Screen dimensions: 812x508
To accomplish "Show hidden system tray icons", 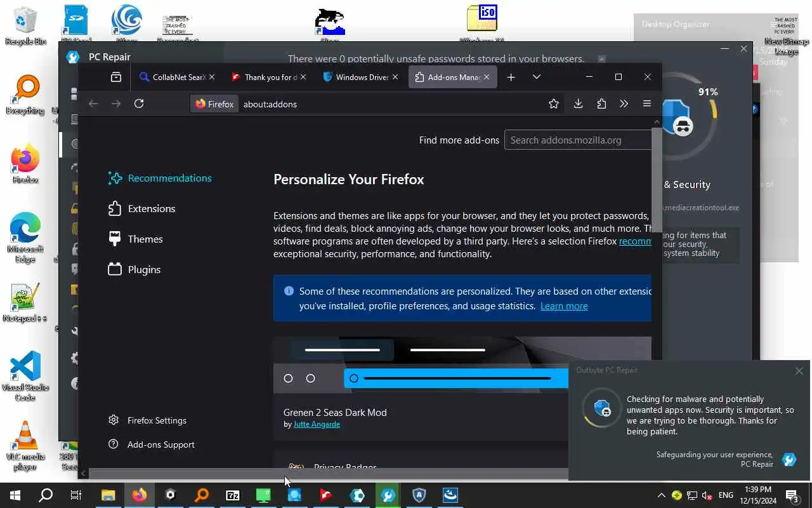I will 661,495.
